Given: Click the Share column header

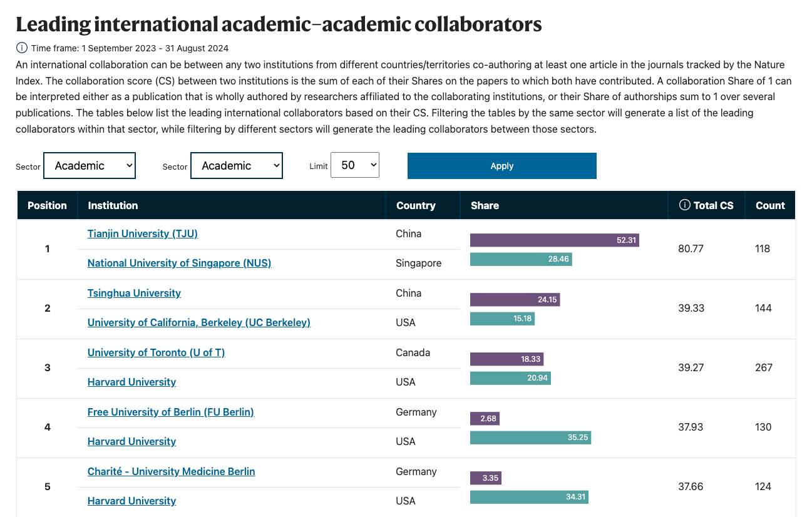Looking at the screenshot, I should tap(485, 205).
